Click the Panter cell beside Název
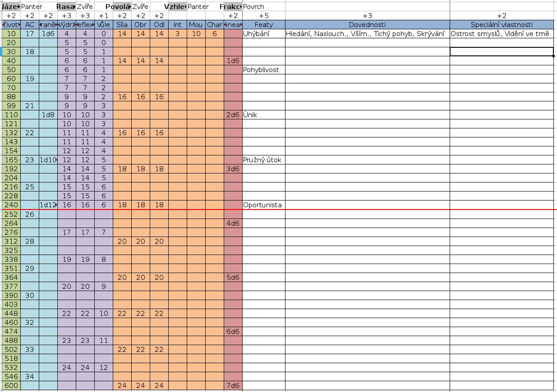 [x=32, y=7]
